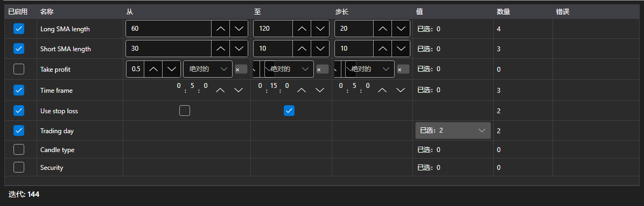Edit Long SMA length 'From' field 60
This screenshot has height=206, width=644.
[x=169, y=29]
